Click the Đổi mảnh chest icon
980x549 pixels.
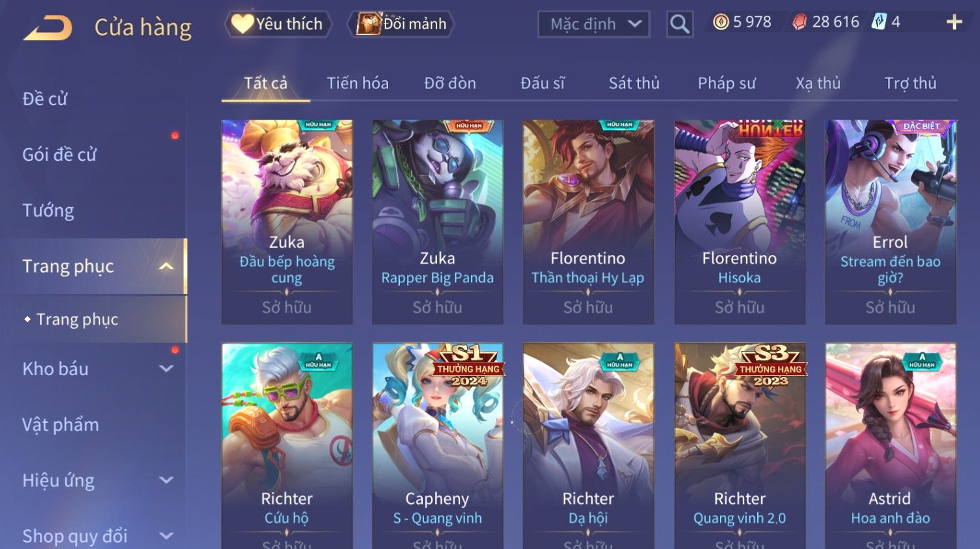click(368, 24)
